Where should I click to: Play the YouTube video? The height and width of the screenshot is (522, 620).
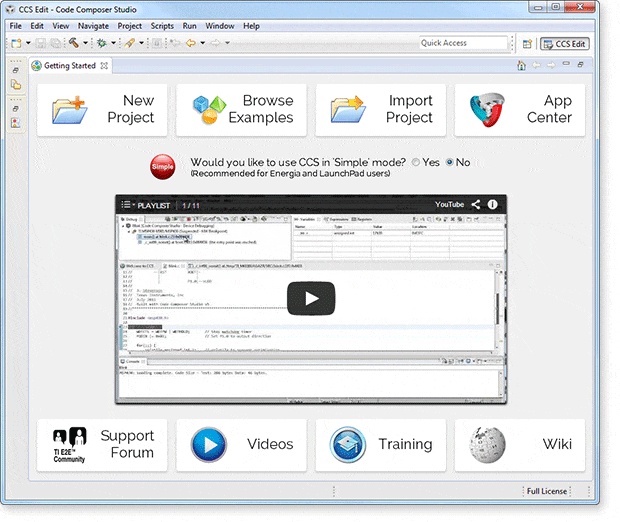tap(311, 298)
